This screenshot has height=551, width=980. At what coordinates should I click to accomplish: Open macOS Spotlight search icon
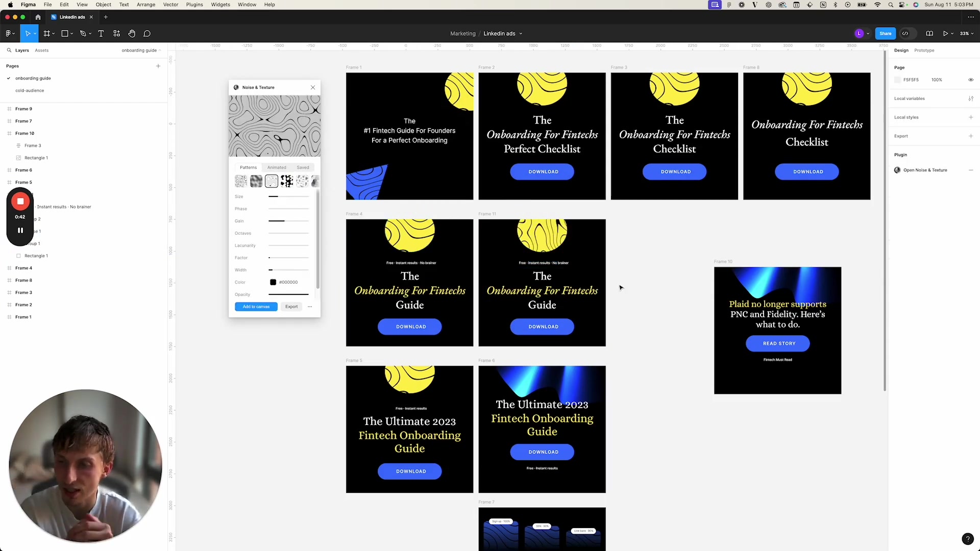[x=891, y=5]
